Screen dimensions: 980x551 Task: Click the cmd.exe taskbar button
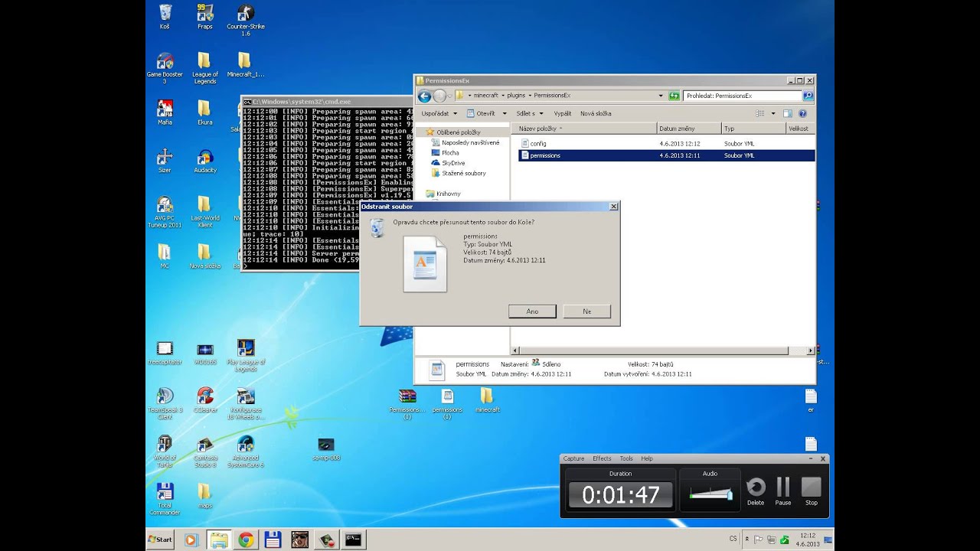click(353, 540)
